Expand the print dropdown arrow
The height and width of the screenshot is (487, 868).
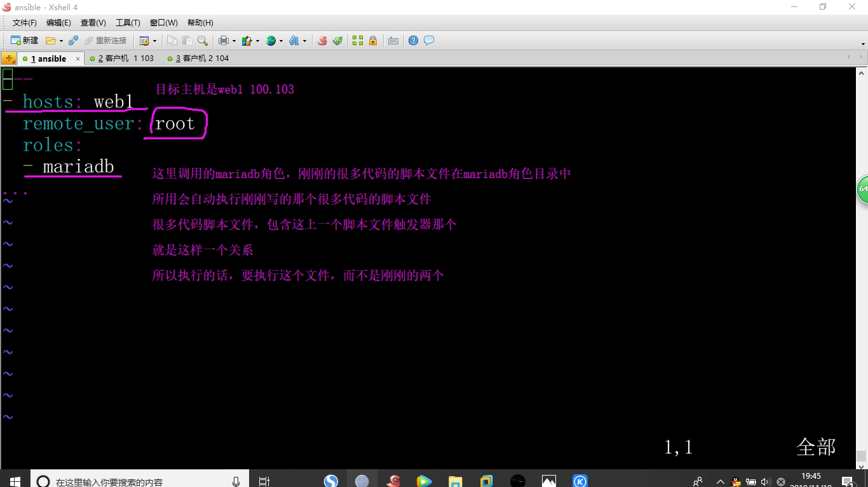tap(234, 41)
